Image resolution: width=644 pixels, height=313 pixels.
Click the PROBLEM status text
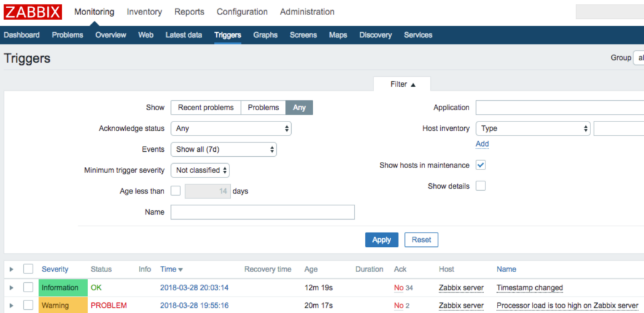pos(109,305)
